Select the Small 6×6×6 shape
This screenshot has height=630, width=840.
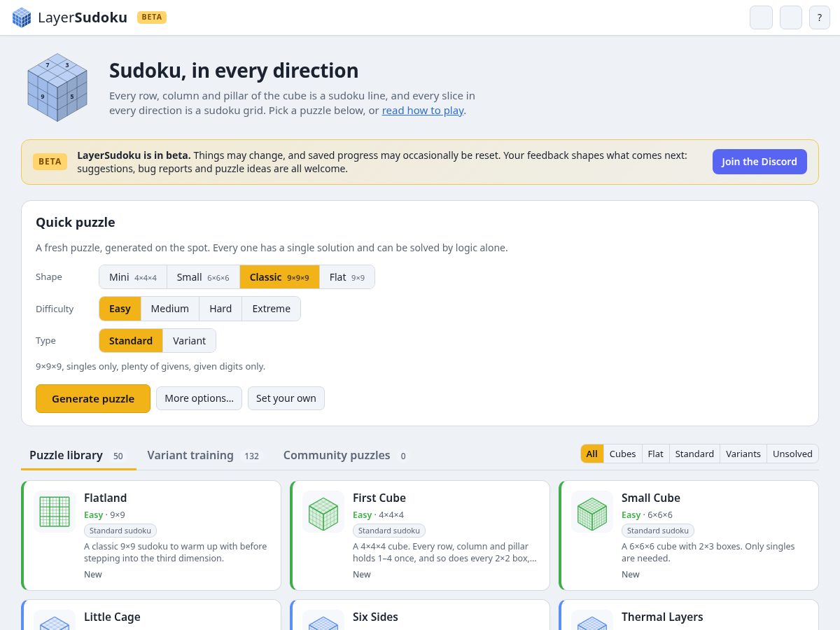click(203, 277)
